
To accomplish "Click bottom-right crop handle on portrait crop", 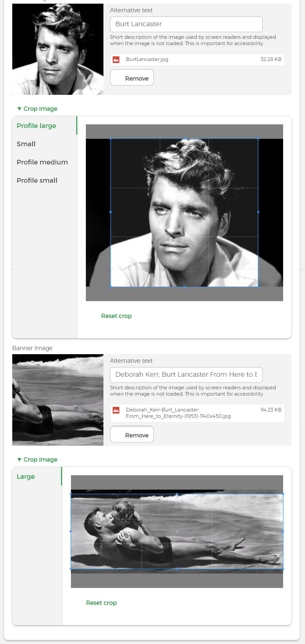I will 258,287.
